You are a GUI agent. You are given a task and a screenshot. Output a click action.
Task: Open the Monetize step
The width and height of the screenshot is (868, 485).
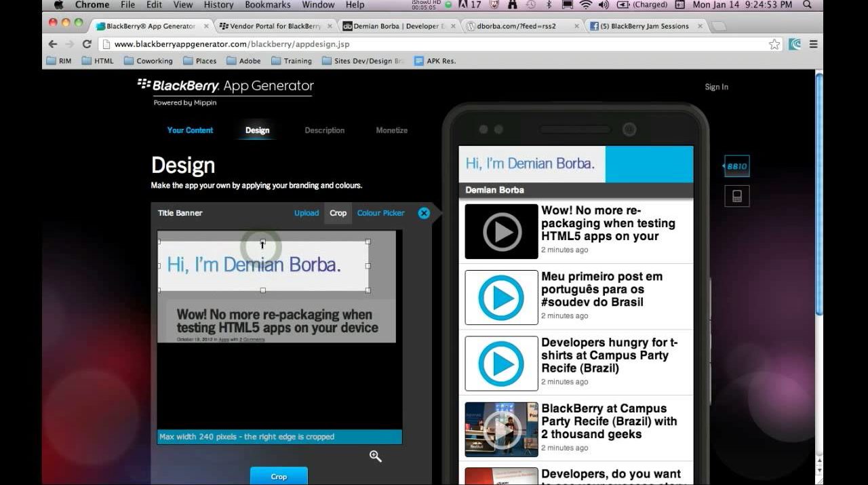pos(392,130)
